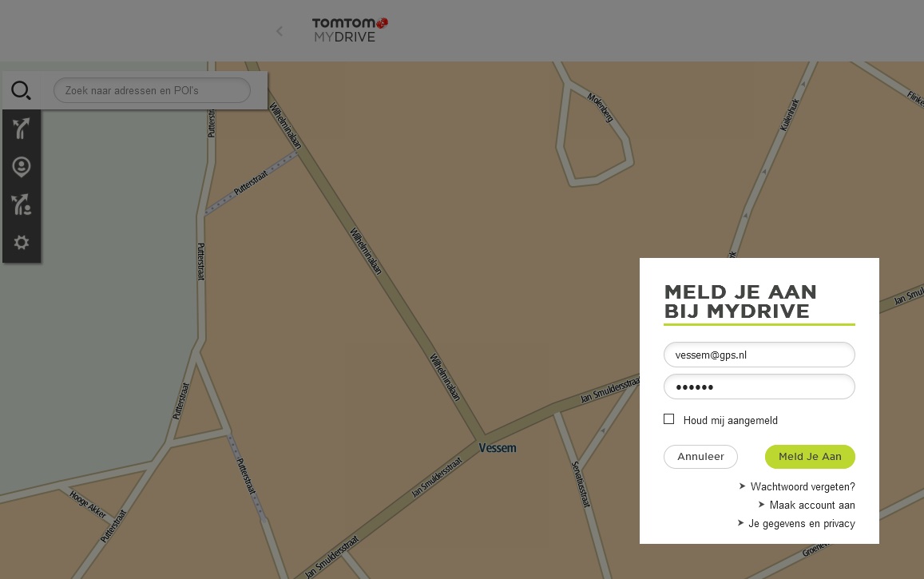Open settings gear icon in sidebar
Image resolution: width=924 pixels, height=579 pixels.
click(22, 243)
